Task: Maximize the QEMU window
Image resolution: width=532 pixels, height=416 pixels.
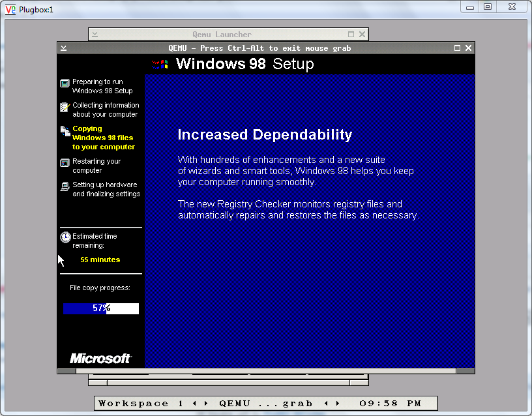Action: coord(458,48)
